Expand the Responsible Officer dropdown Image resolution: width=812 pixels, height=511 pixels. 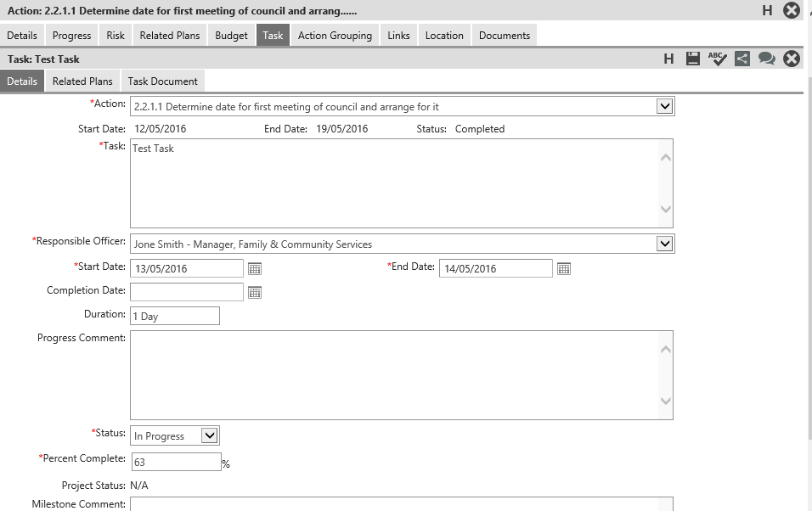(664, 244)
